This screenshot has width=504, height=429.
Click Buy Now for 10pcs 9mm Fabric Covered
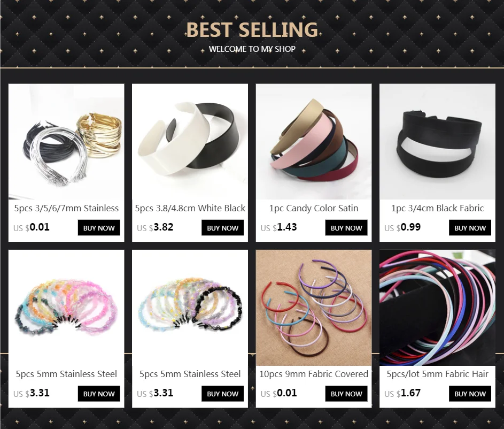(346, 394)
